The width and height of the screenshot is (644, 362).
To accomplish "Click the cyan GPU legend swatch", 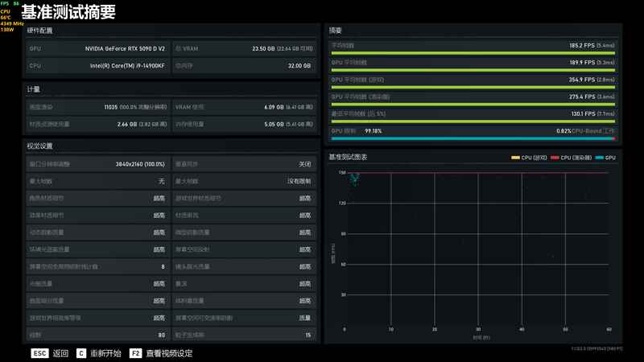I will point(599,158).
